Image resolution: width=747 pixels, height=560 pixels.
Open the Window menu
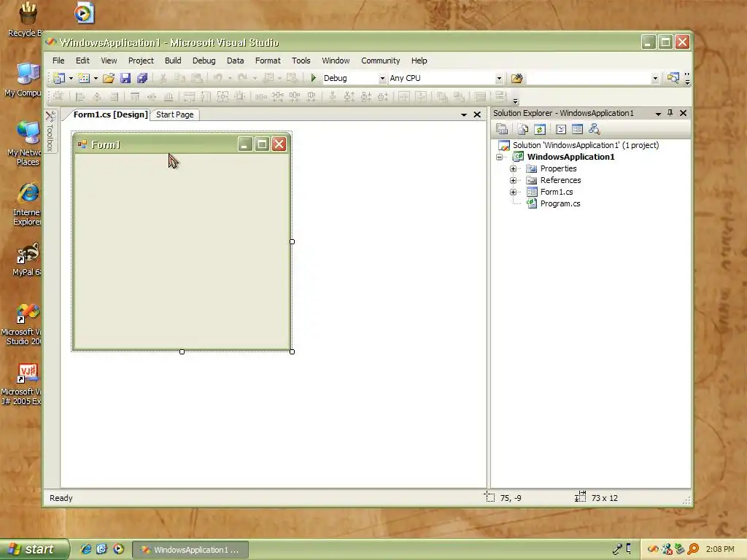(336, 61)
